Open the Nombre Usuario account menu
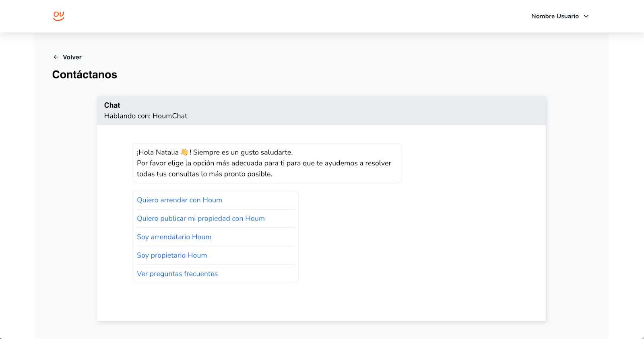This screenshot has width=644, height=339. tap(560, 16)
